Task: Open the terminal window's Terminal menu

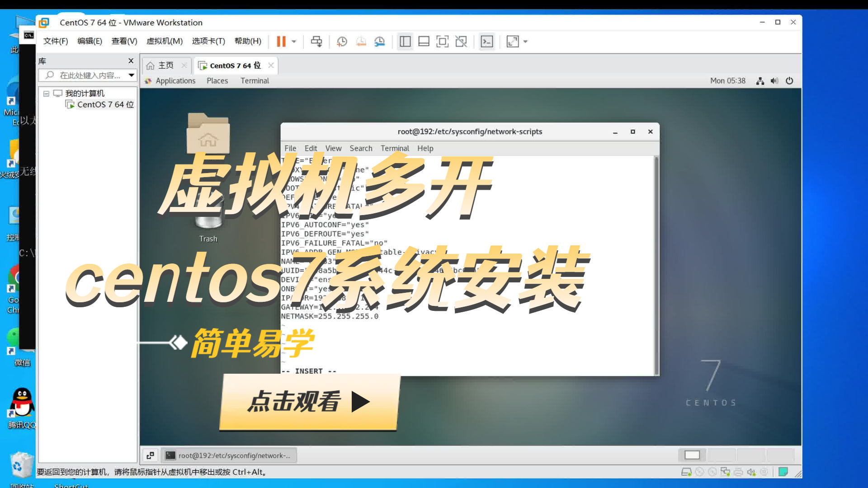Action: tap(395, 148)
